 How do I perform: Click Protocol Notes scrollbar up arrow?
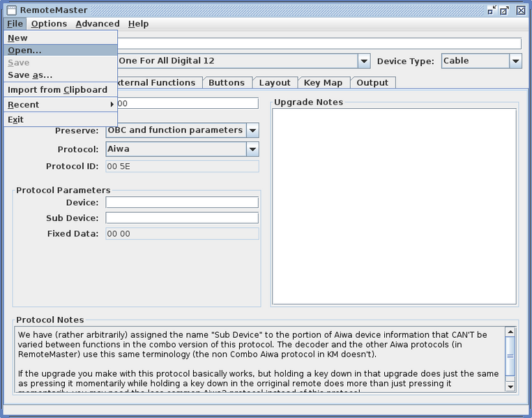[x=510, y=331]
